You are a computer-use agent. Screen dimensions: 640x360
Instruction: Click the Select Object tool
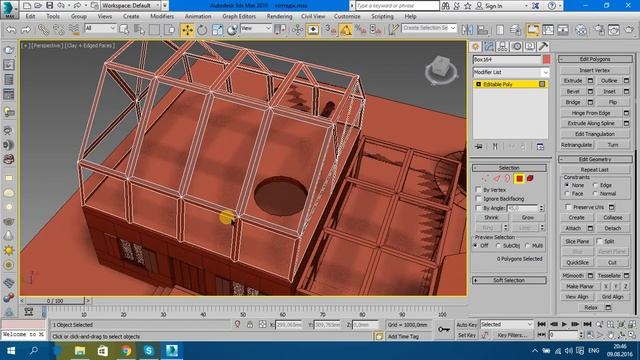tap(124, 29)
